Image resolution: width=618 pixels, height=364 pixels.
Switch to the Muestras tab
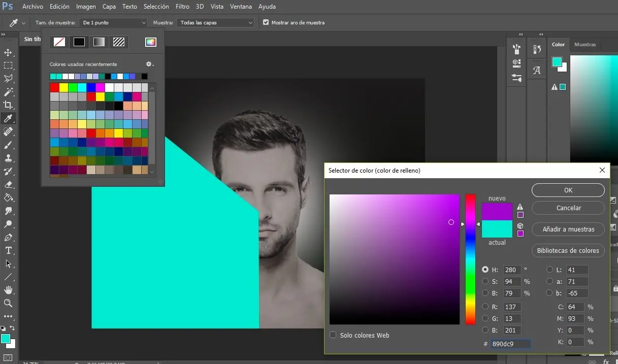585,45
